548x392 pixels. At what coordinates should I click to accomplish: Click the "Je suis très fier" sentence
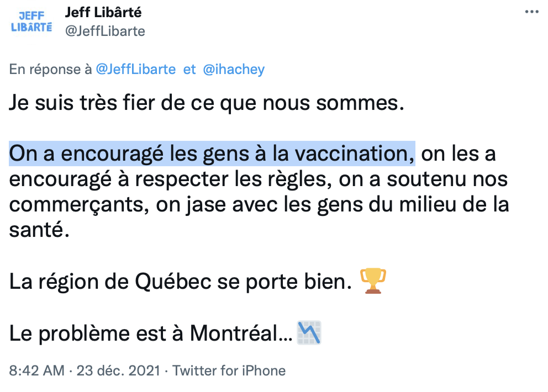(x=207, y=103)
